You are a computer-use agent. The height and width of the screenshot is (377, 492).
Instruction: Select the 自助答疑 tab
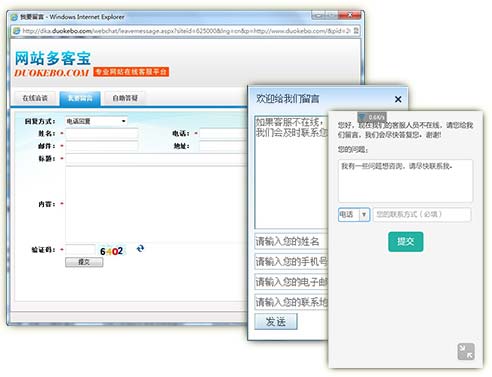[125, 98]
